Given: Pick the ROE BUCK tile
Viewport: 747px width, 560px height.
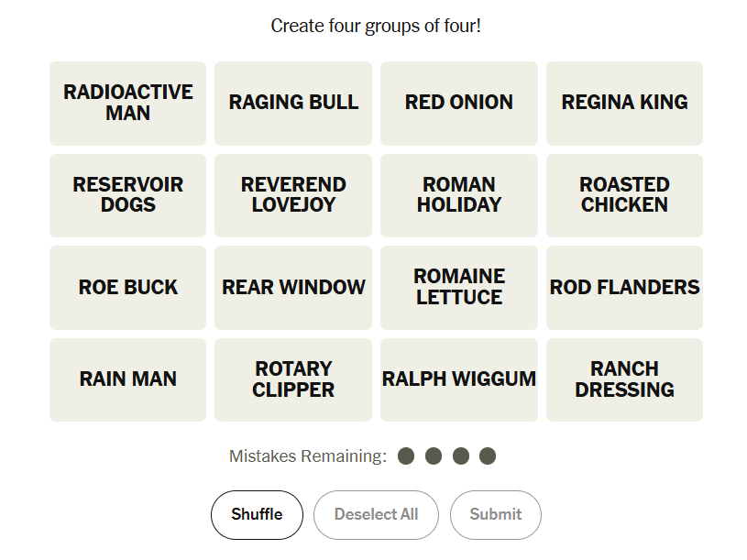Looking at the screenshot, I should (x=128, y=288).
